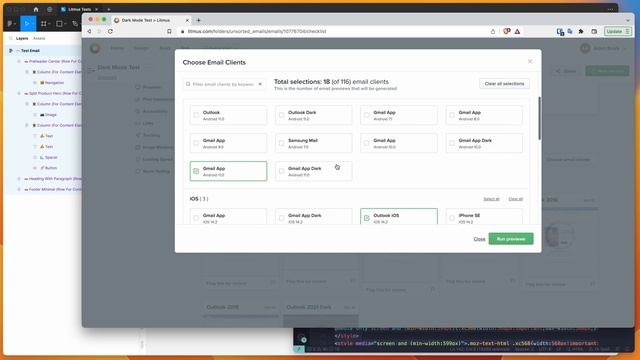The height and width of the screenshot is (360, 640).
Task: Expand Frame tool options arrow in Figma
Action: pos(49,24)
